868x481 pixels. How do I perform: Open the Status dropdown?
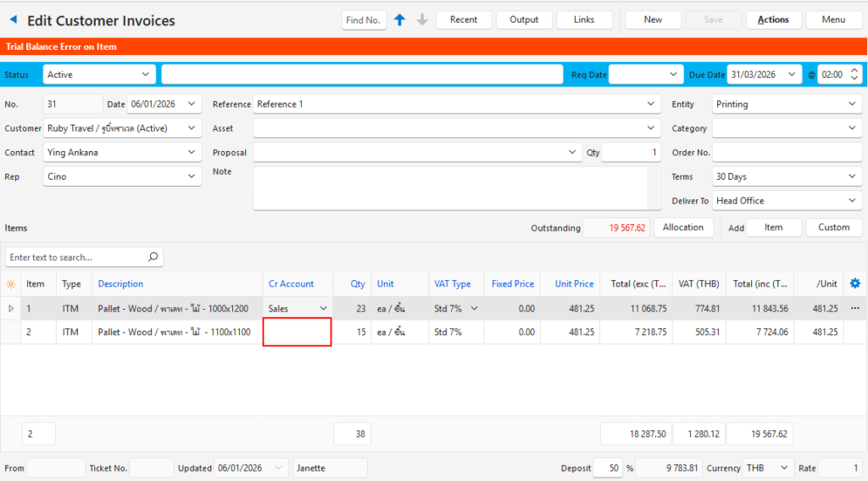click(99, 75)
